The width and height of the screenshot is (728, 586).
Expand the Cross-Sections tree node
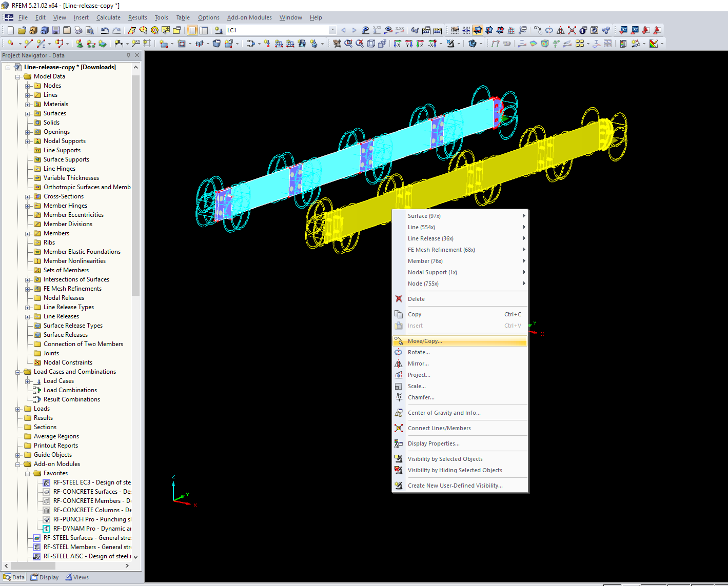[28, 197]
